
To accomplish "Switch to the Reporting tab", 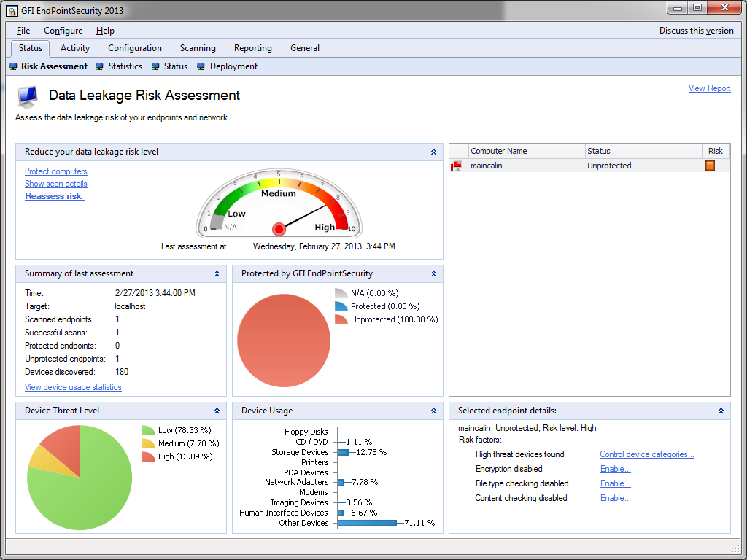I will (x=253, y=48).
